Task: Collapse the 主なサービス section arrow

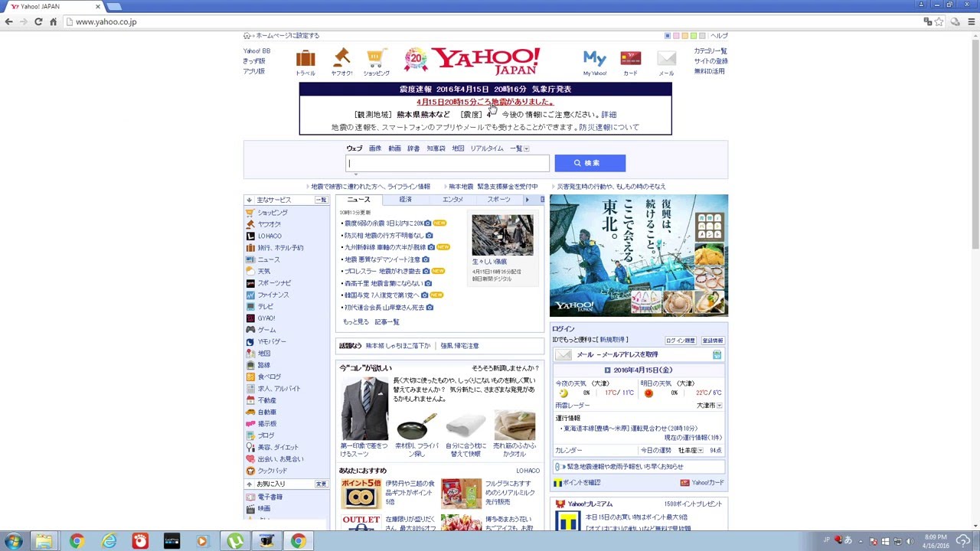Action: pyautogui.click(x=249, y=201)
